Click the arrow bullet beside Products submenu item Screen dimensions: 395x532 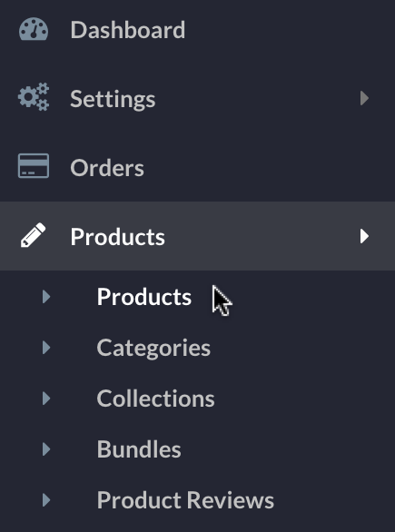pos(46,297)
